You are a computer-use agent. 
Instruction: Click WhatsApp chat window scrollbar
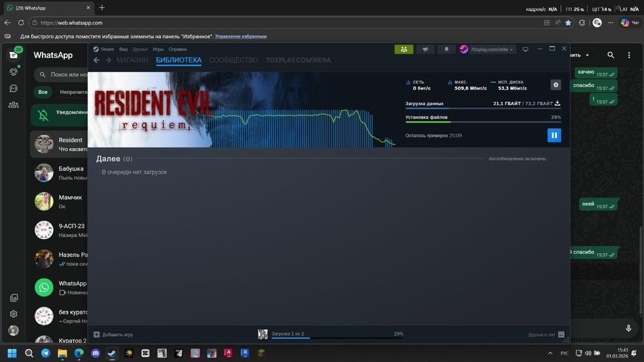(641, 271)
